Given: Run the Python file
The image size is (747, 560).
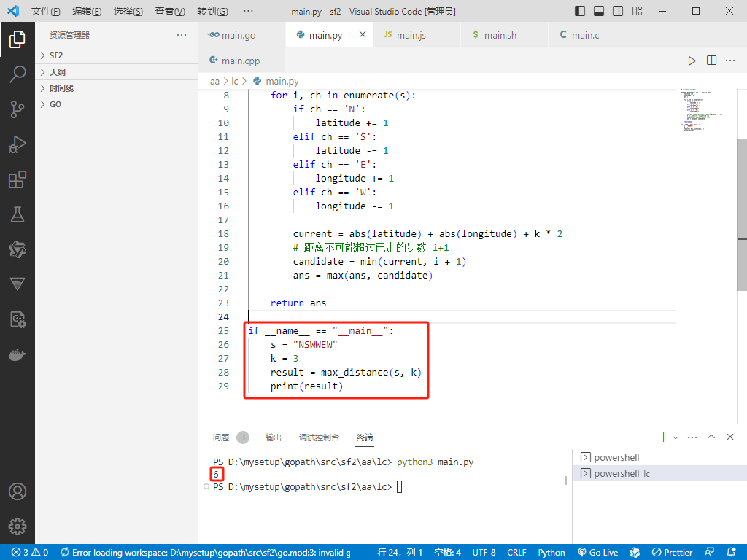Looking at the screenshot, I should pyautogui.click(x=692, y=61).
